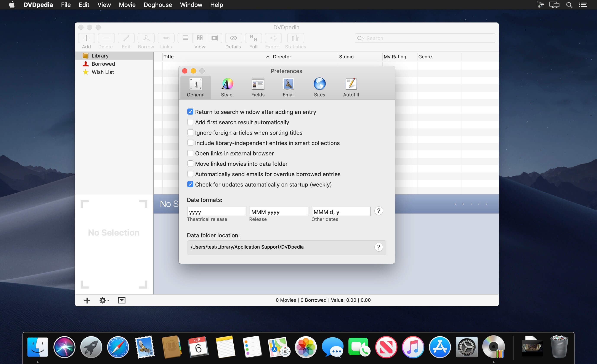597x364 pixels.
Task: Click the plus button below sidebar
Action: click(87, 300)
